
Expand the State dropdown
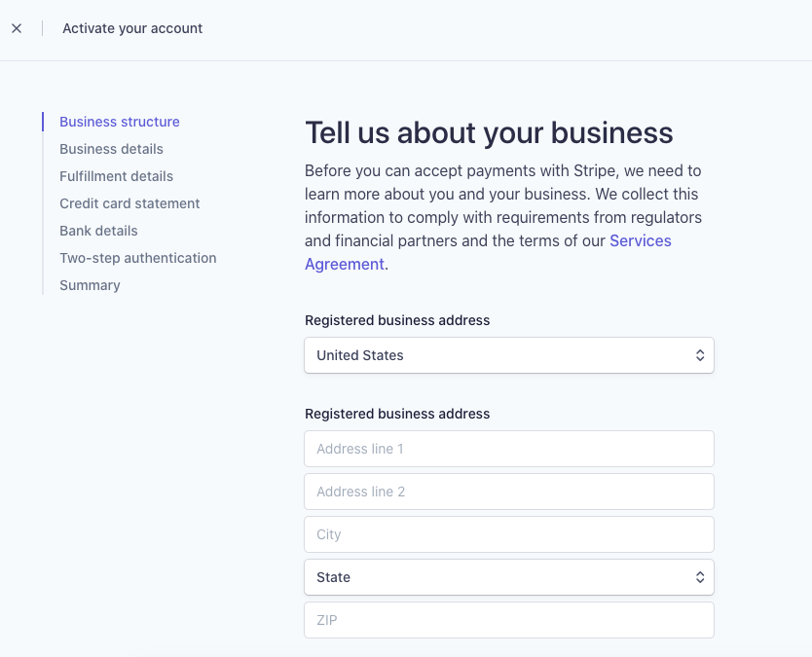pos(508,577)
